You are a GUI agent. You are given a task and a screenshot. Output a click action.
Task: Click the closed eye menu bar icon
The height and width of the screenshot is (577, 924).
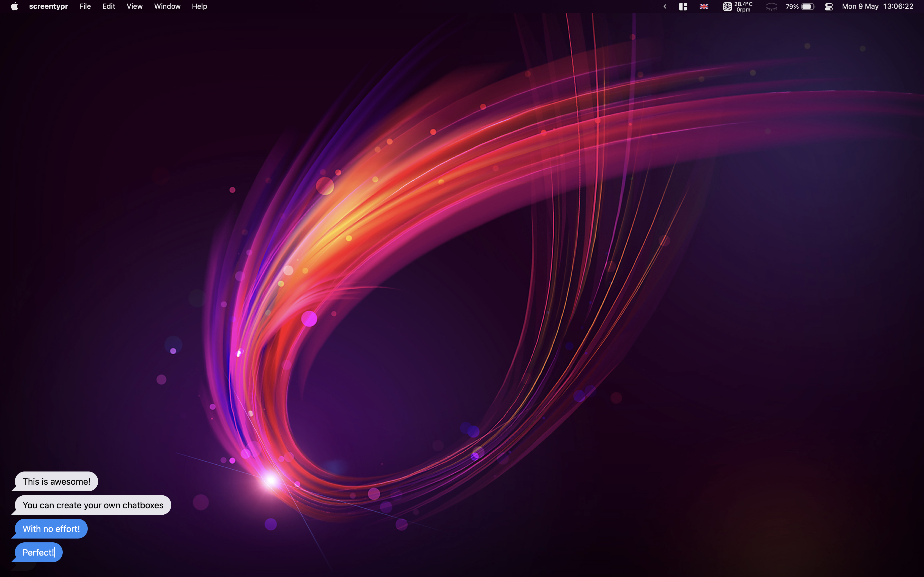(x=771, y=7)
